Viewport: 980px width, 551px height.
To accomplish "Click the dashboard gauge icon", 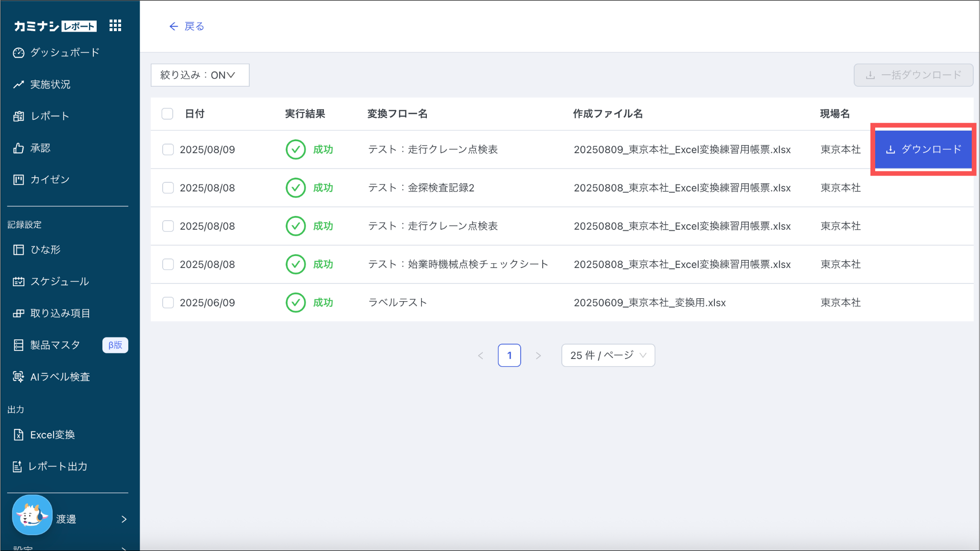I will [x=19, y=53].
